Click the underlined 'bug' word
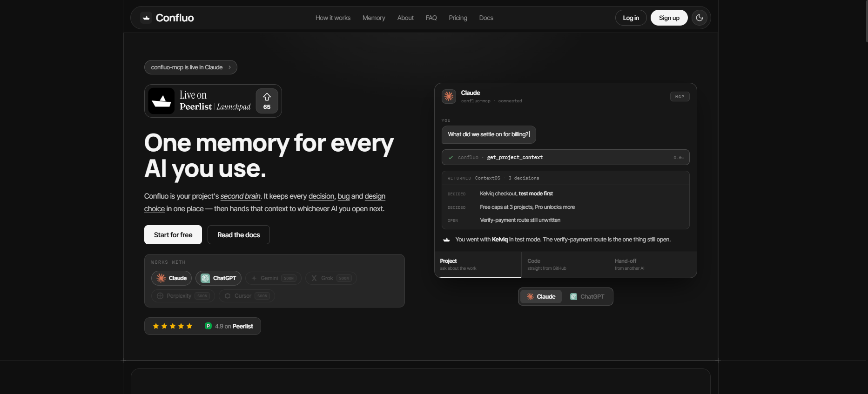Image resolution: width=868 pixels, height=394 pixels. coord(343,196)
